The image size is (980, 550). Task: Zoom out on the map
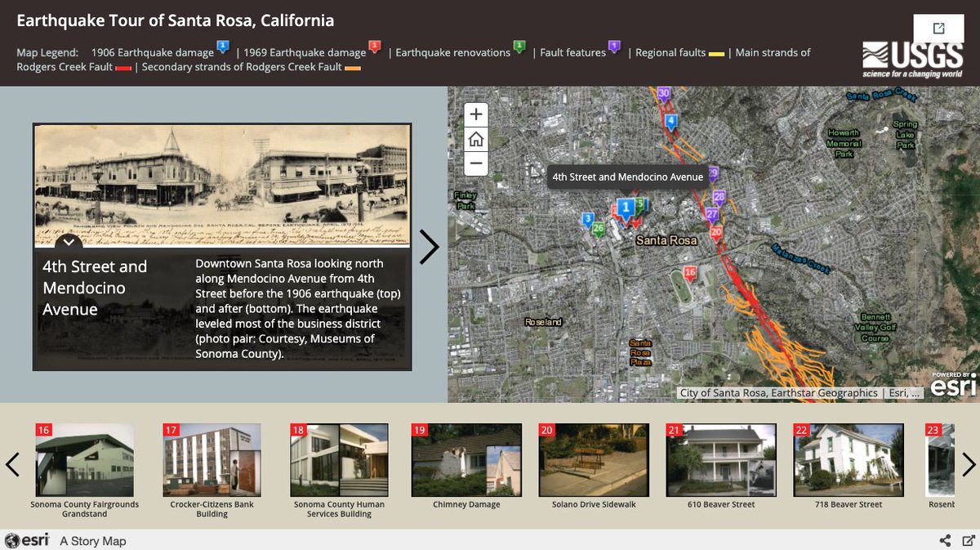click(476, 164)
